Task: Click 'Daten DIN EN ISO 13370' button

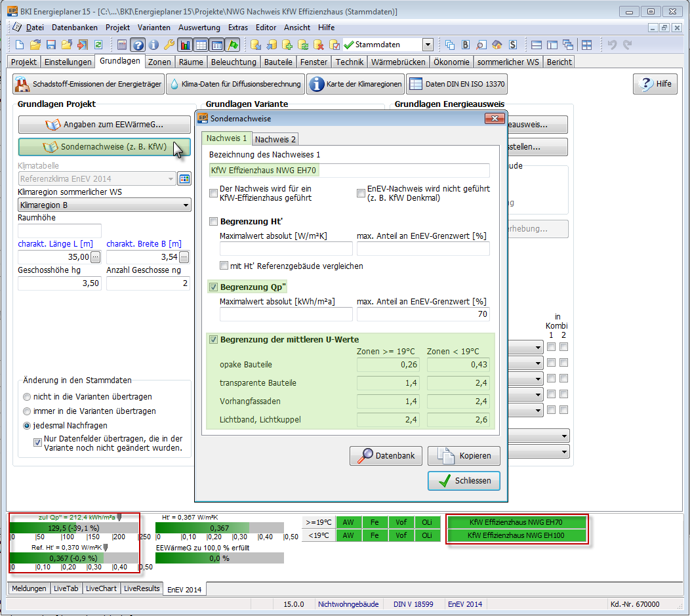Action: 457,83
